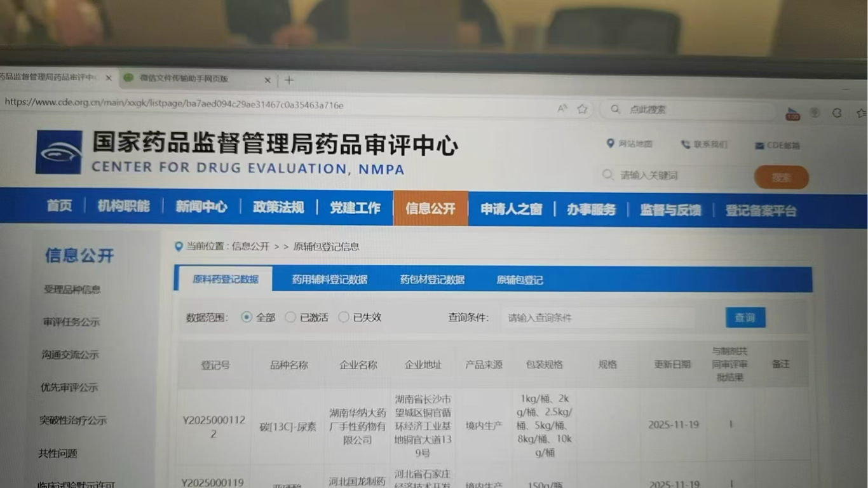Click the magnifier icon in browser search box

pyautogui.click(x=615, y=109)
